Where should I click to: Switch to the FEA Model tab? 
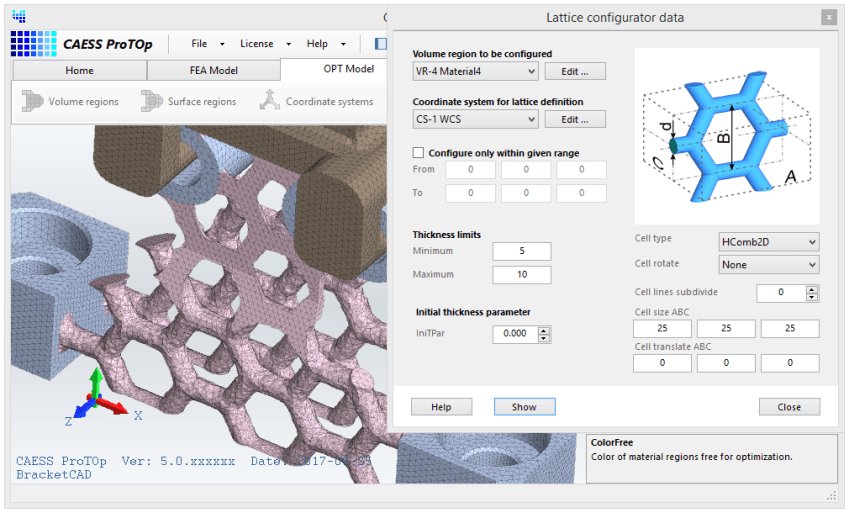click(213, 70)
